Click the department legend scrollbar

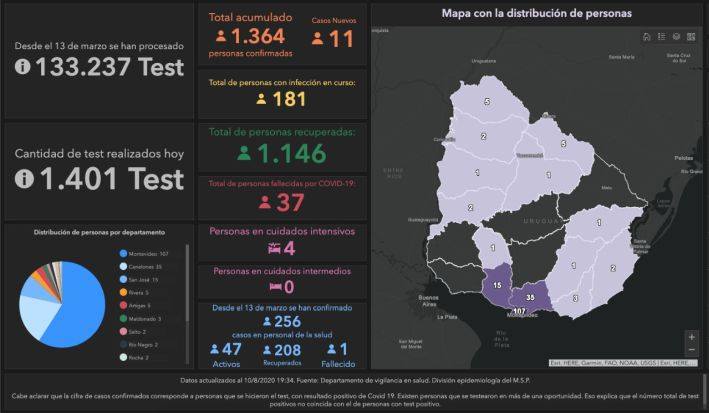point(187,283)
